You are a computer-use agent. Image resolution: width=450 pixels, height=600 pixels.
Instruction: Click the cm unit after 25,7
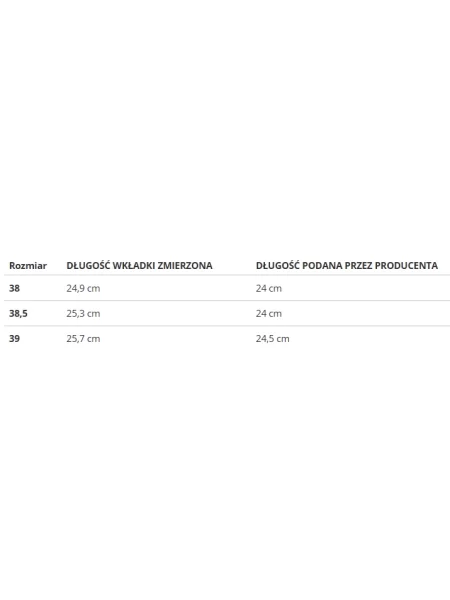click(93, 339)
